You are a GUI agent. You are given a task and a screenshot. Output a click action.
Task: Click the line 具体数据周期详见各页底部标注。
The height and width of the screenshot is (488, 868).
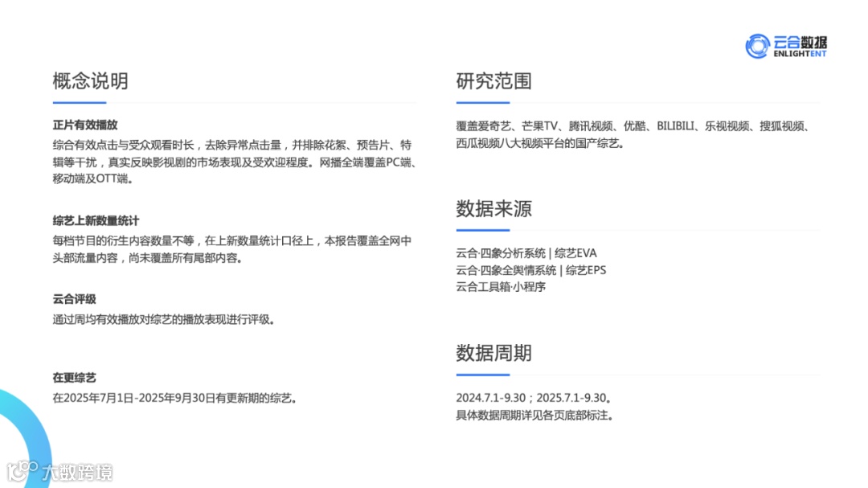point(534,416)
